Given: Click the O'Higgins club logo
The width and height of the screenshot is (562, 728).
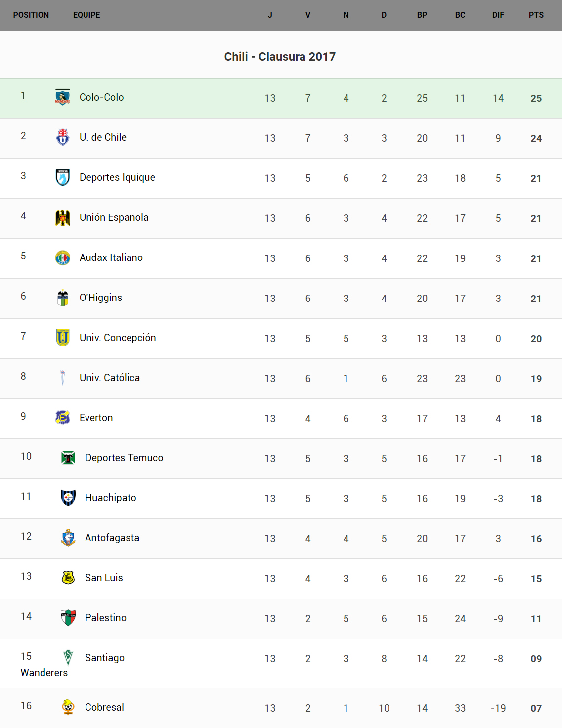Looking at the screenshot, I should [63, 298].
